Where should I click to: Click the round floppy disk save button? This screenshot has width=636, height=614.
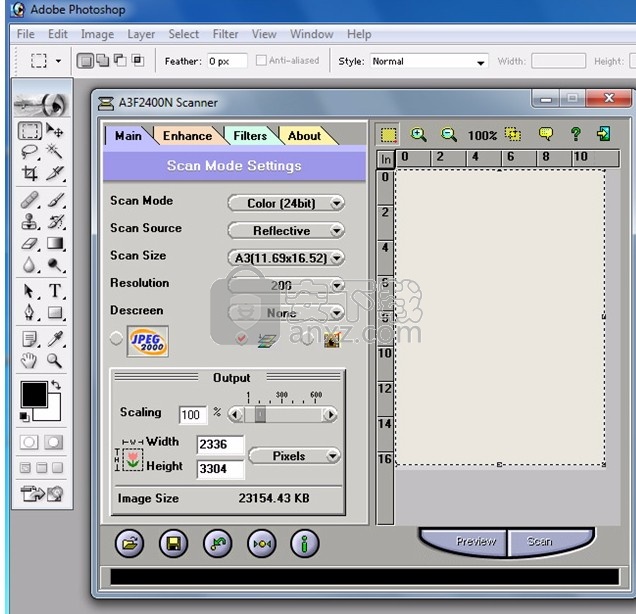point(174,543)
